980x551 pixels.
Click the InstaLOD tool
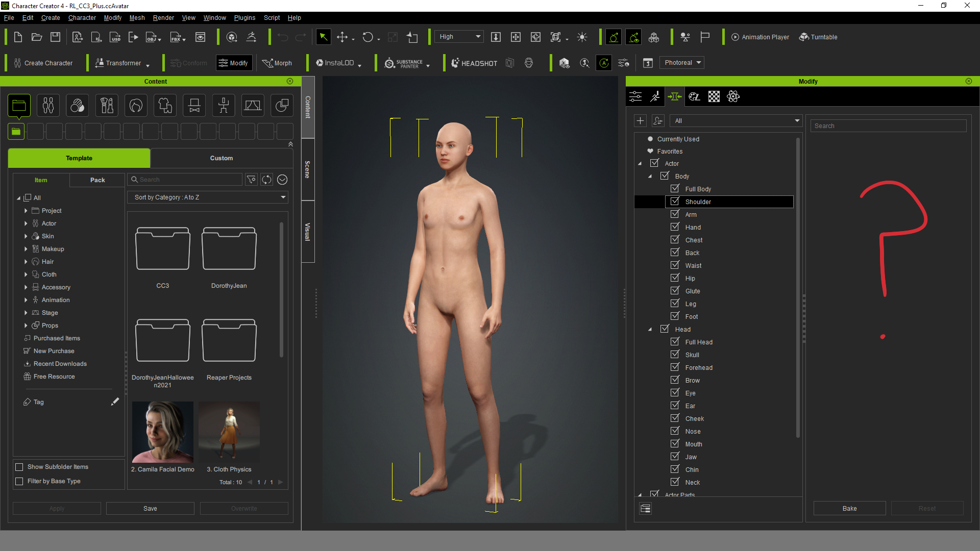335,63
